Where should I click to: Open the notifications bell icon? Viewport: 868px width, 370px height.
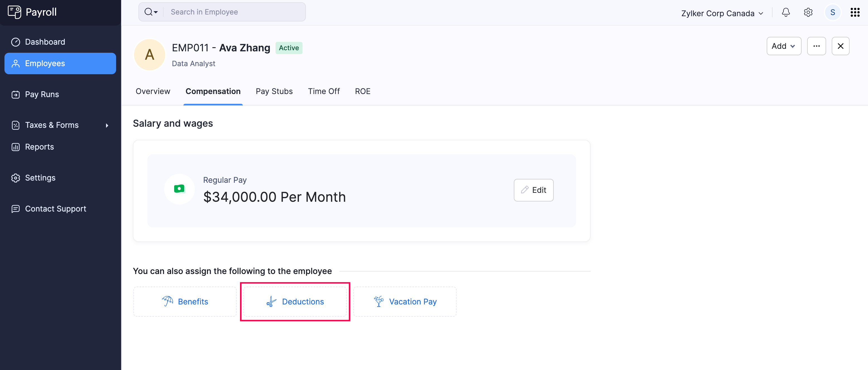[x=786, y=13]
